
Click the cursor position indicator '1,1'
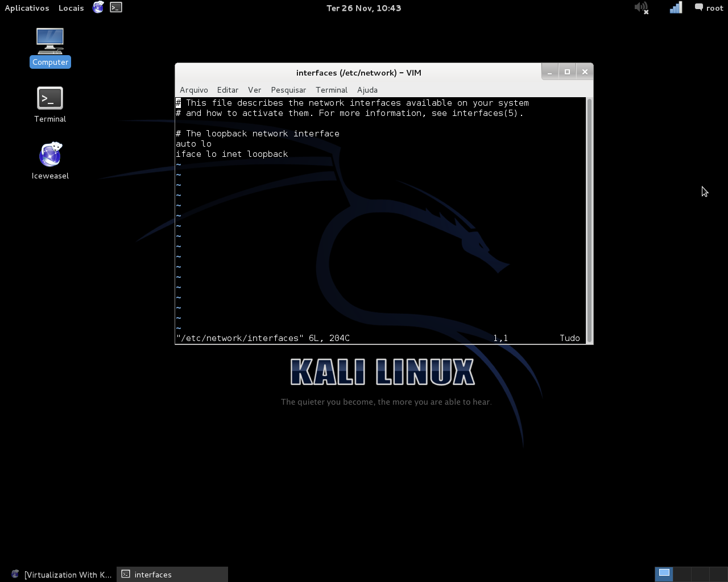click(500, 338)
